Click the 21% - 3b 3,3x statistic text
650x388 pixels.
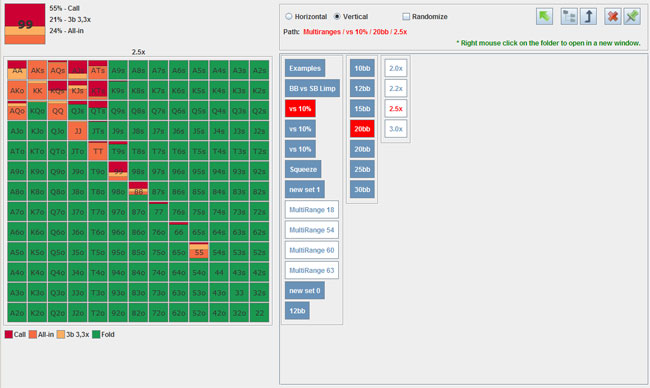point(70,19)
